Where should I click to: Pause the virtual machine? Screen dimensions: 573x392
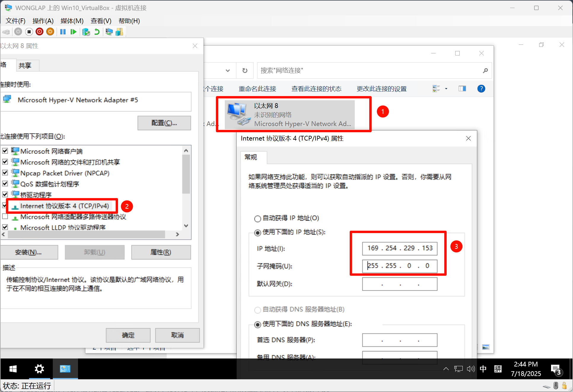click(x=63, y=32)
